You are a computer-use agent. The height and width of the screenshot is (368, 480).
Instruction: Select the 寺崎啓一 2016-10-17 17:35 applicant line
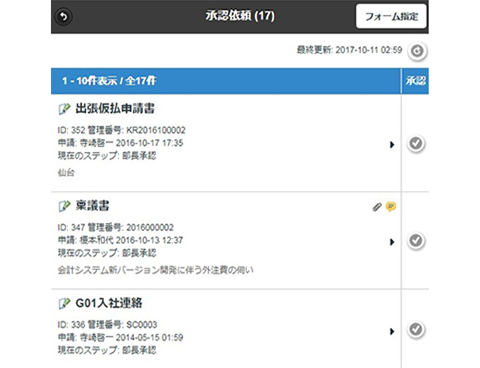point(120,143)
